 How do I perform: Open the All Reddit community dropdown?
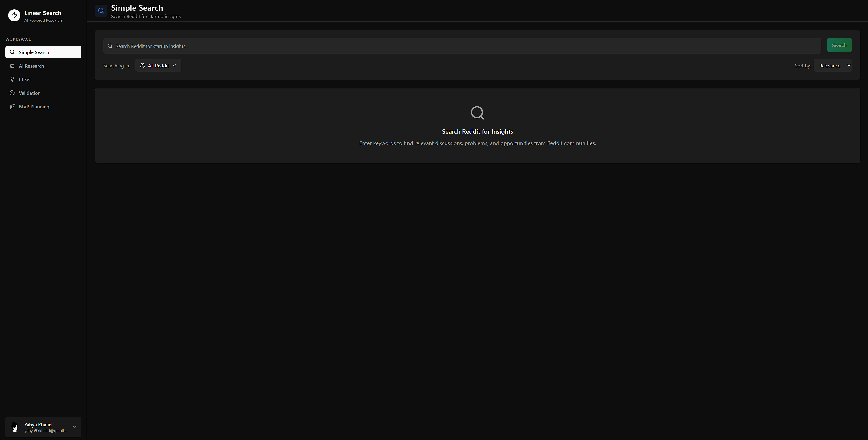click(158, 65)
